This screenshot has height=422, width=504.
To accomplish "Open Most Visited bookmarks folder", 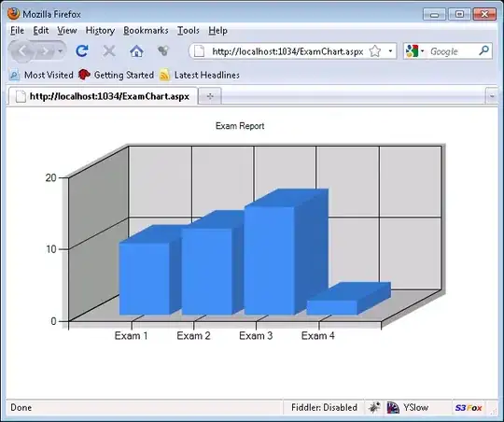I will click(x=41, y=75).
